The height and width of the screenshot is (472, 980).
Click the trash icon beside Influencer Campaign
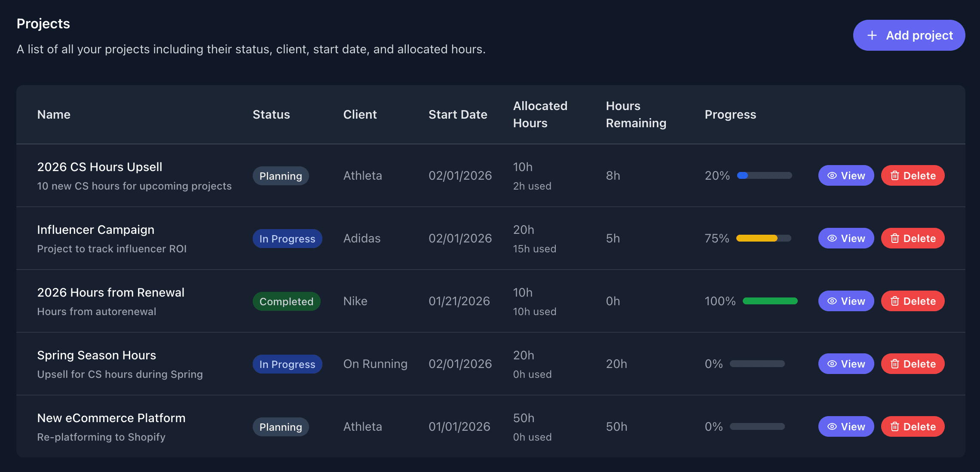896,238
